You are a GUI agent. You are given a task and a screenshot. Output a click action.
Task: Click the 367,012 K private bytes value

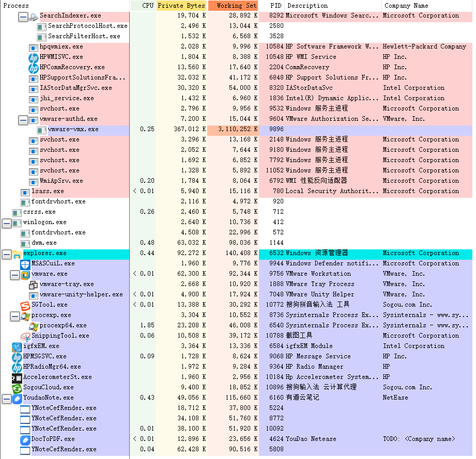190,129
